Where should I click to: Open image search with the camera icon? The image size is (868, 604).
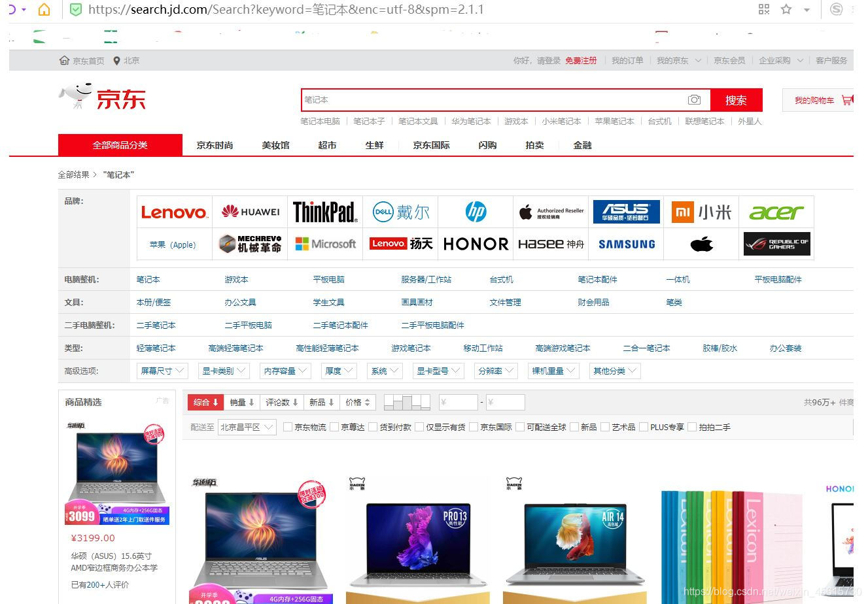[694, 100]
